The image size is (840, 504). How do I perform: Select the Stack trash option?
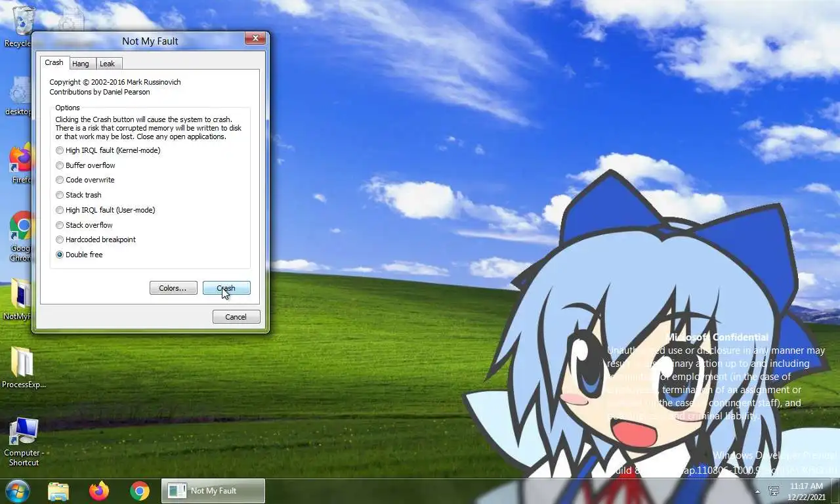79,195
